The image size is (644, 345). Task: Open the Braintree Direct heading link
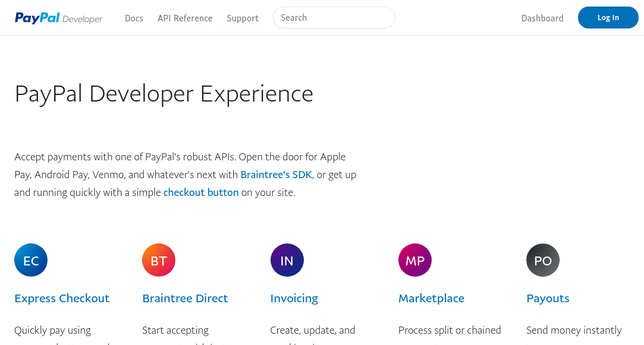(185, 298)
